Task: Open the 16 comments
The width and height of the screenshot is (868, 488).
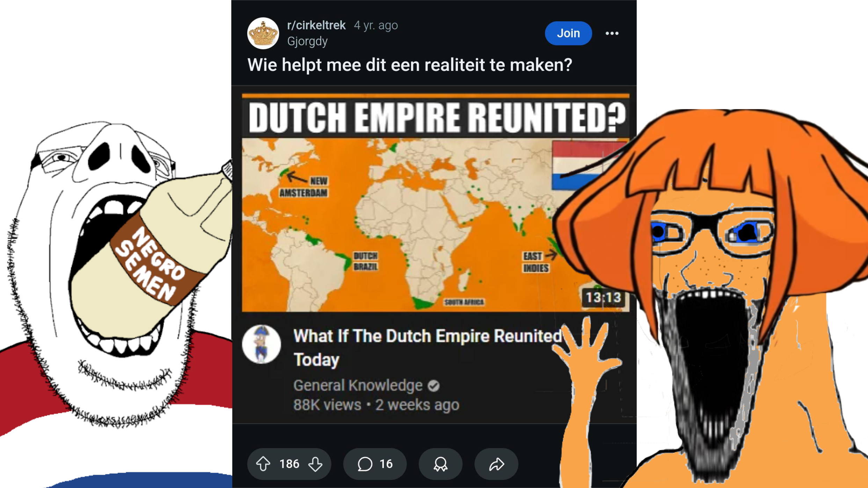Action: [375, 464]
